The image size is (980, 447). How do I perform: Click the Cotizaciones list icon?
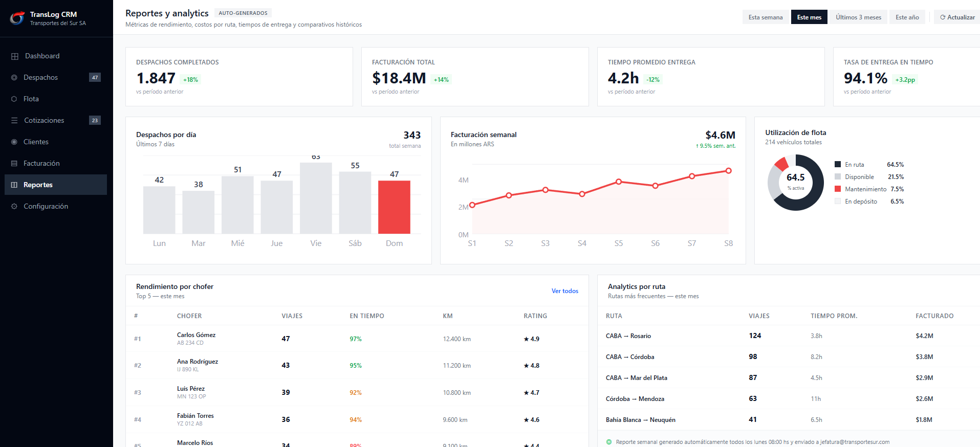14,121
